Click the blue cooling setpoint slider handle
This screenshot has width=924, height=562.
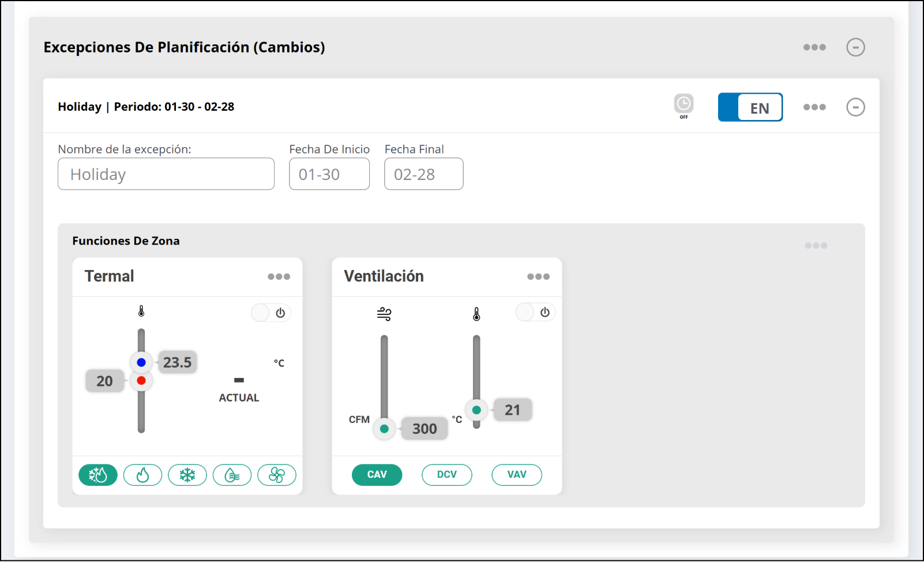(x=141, y=362)
